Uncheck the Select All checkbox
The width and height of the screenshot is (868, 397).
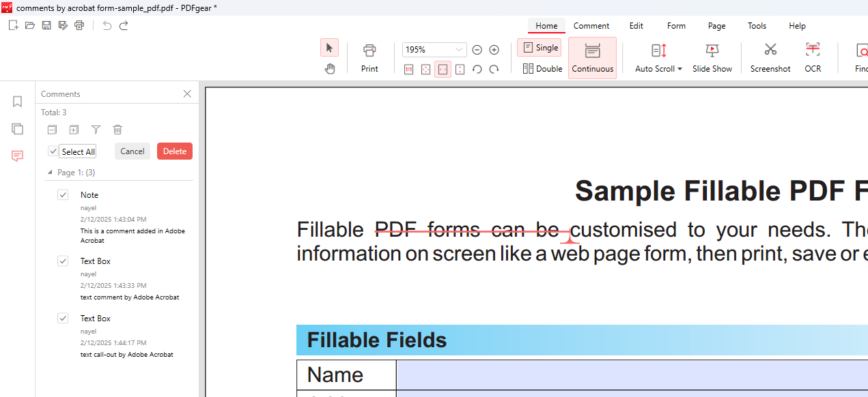coord(53,151)
